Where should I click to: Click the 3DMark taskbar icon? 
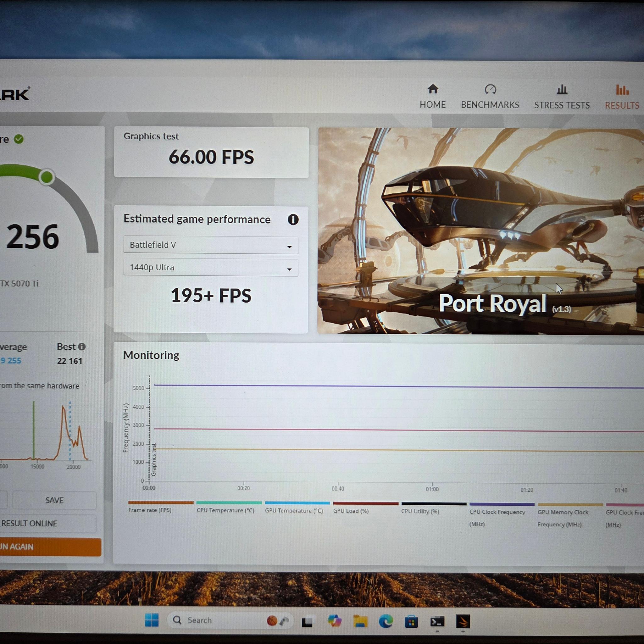click(463, 621)
